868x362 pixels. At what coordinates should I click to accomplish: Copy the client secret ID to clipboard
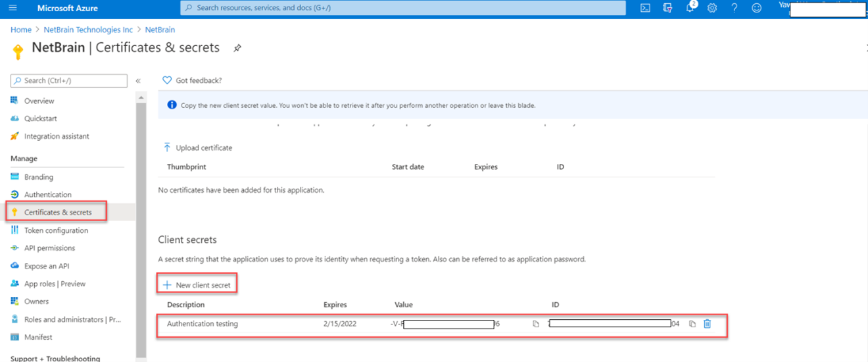(692, 324)
